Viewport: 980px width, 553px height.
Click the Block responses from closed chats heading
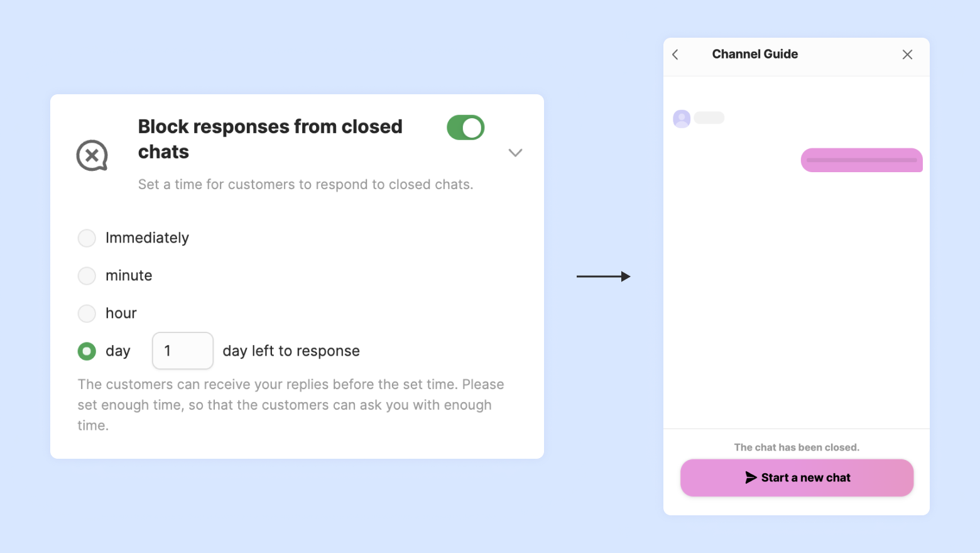point(270,139)
